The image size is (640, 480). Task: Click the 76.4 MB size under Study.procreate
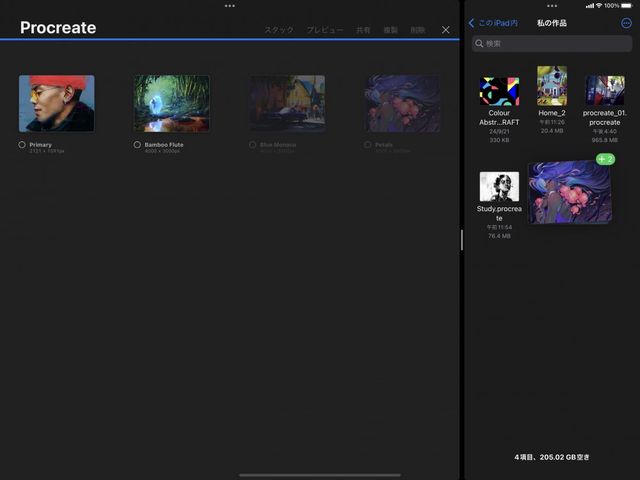499,236
